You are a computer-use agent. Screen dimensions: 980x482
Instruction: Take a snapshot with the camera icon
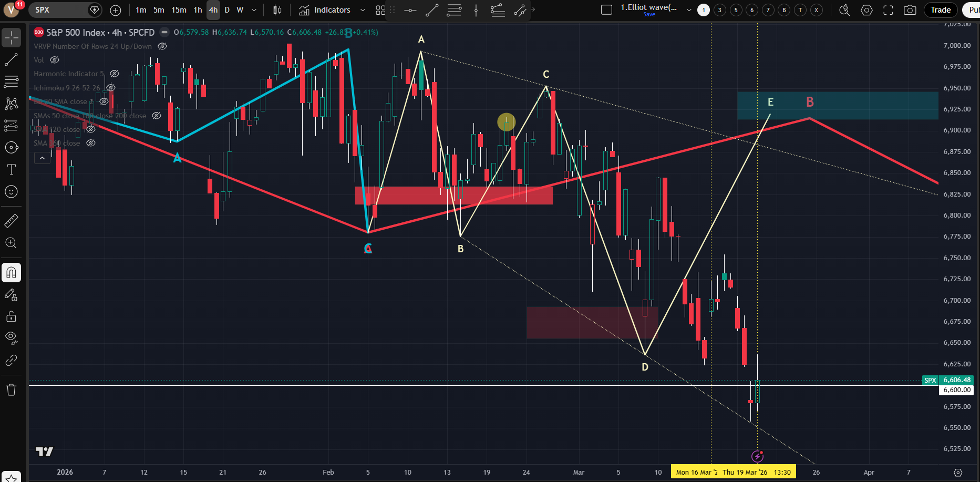click(x=910, y=10)
